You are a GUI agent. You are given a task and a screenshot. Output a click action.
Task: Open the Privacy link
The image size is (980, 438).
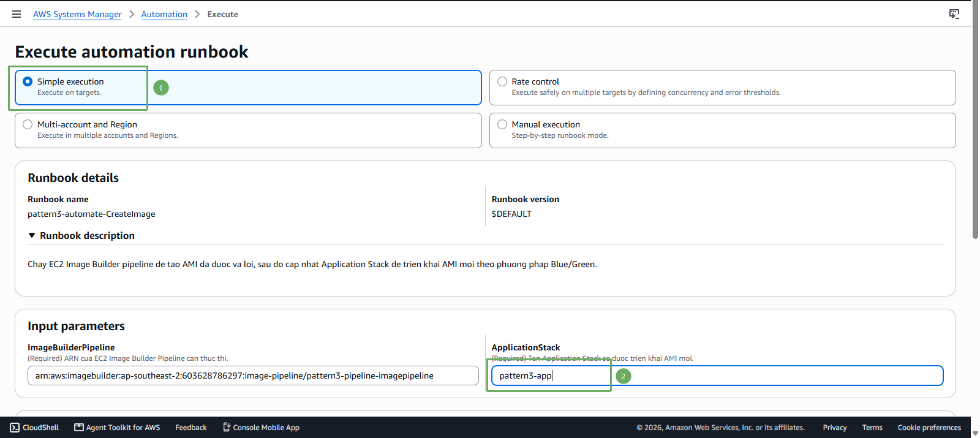(x=835, y=428)
